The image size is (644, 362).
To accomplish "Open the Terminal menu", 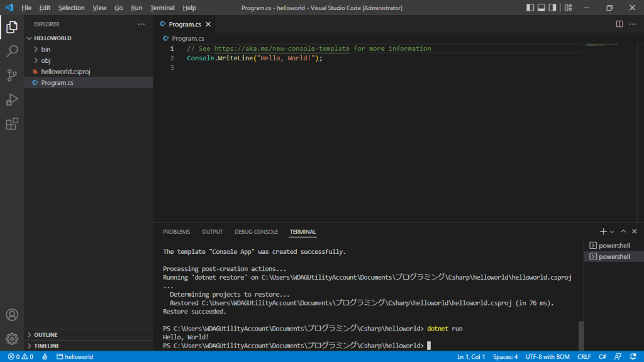I will pos(162,8).
